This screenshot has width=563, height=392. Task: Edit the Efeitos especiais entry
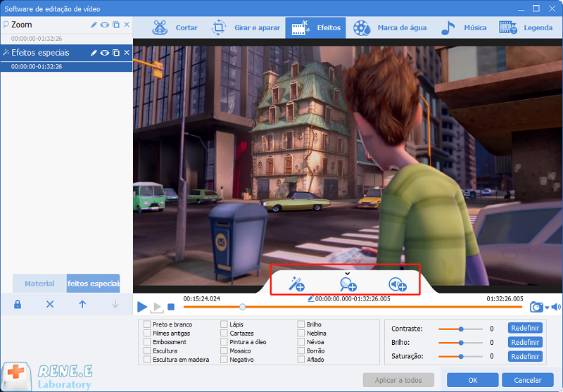(94, 53)
